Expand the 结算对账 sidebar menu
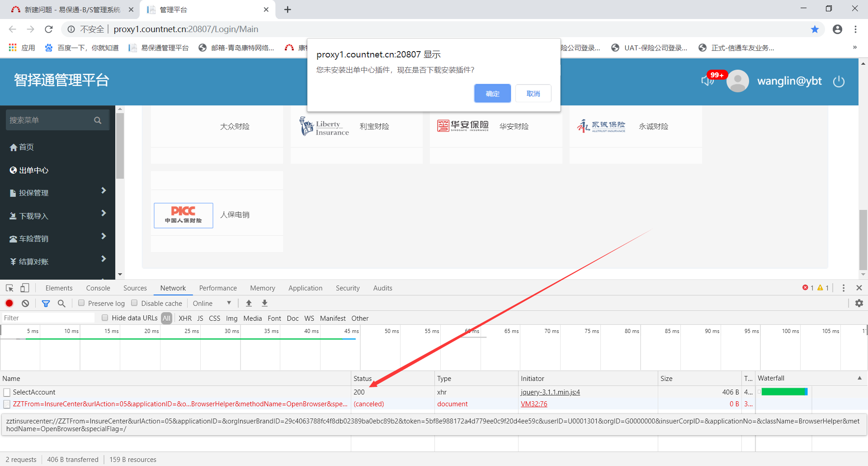The image size is (868, 466). tap(58, 262)
